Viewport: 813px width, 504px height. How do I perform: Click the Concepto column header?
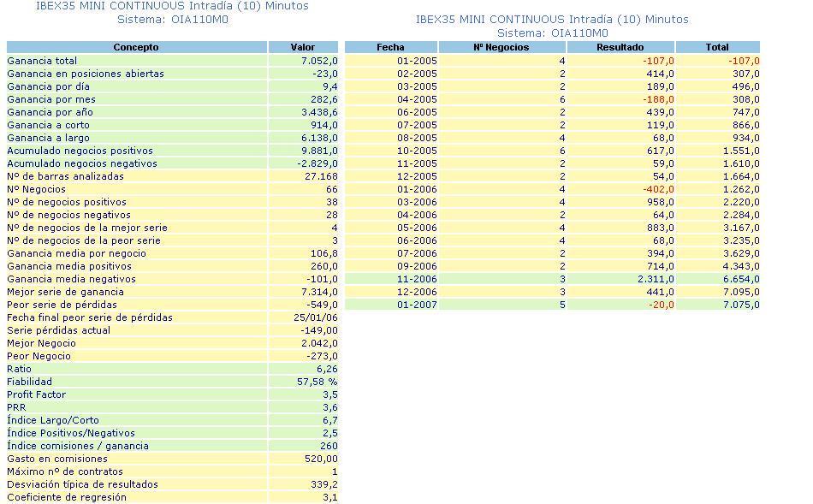136,47
